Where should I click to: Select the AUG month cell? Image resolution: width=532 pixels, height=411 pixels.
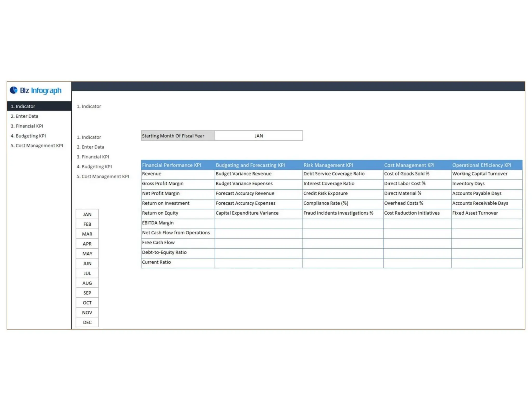[87, 283]
